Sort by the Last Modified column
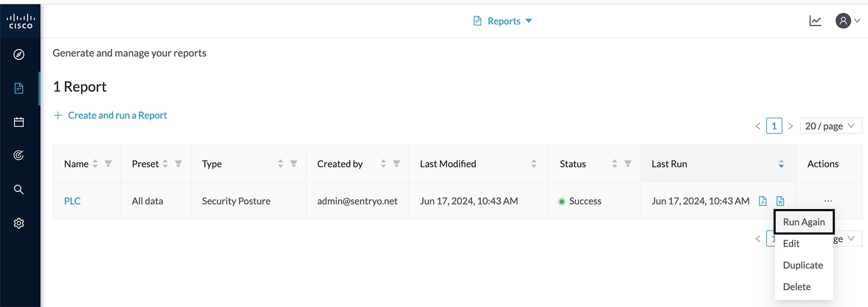This screenshot has height=307, width=868. pos(533,164)
